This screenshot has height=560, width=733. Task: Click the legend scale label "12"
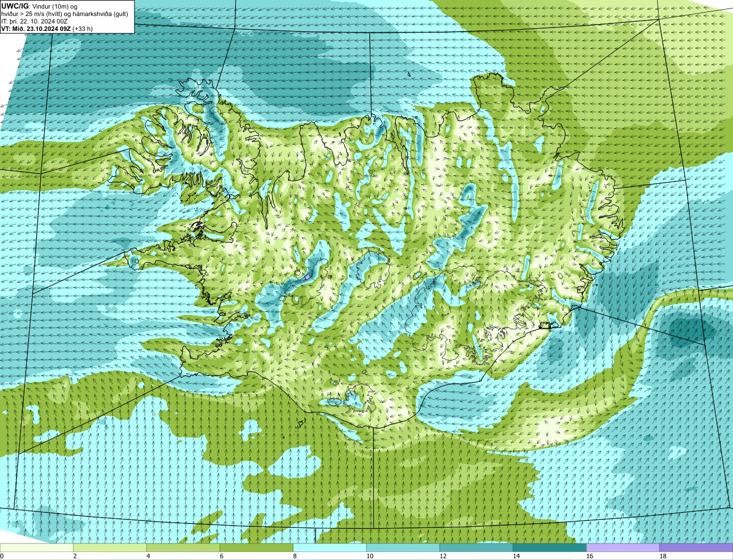point(443,556)
